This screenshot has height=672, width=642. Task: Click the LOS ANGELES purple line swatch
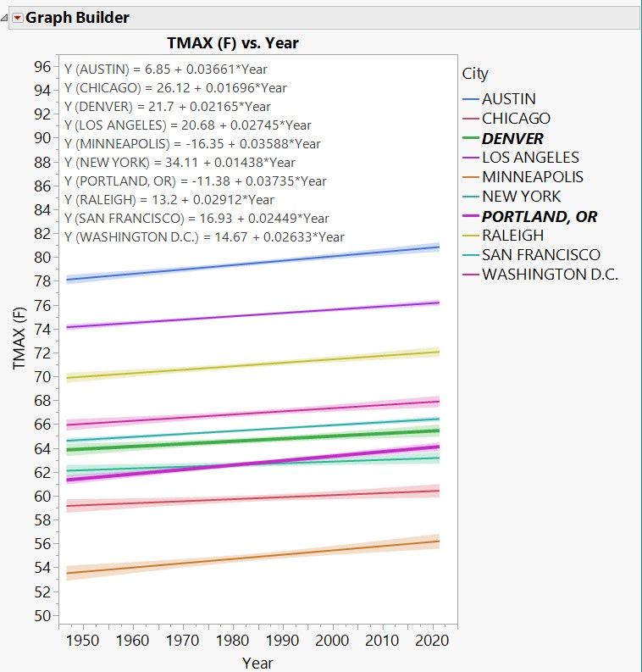tap(470, 158)
